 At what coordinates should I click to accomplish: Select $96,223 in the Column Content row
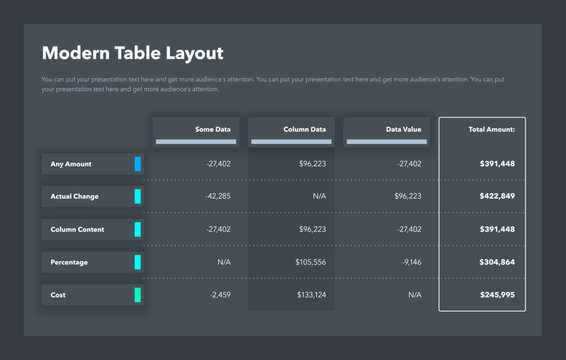pyautogui.click(x=312, y=229)
